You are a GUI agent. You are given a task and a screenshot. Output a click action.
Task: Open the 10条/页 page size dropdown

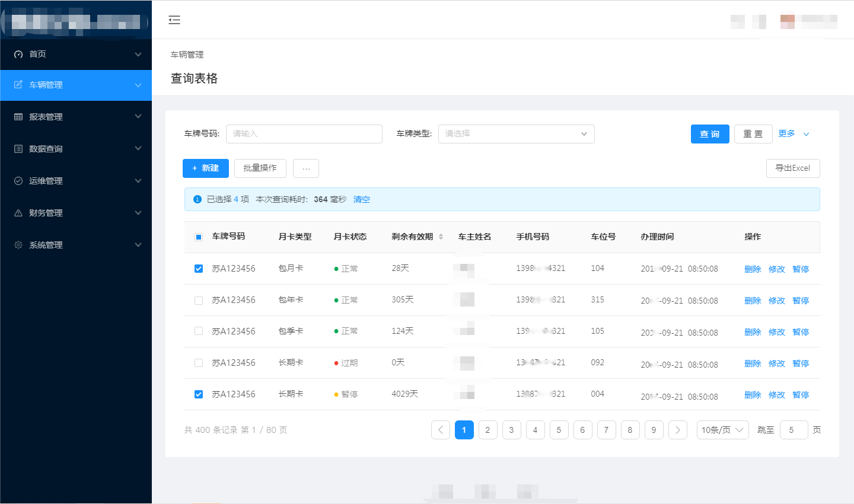(722, 430)
